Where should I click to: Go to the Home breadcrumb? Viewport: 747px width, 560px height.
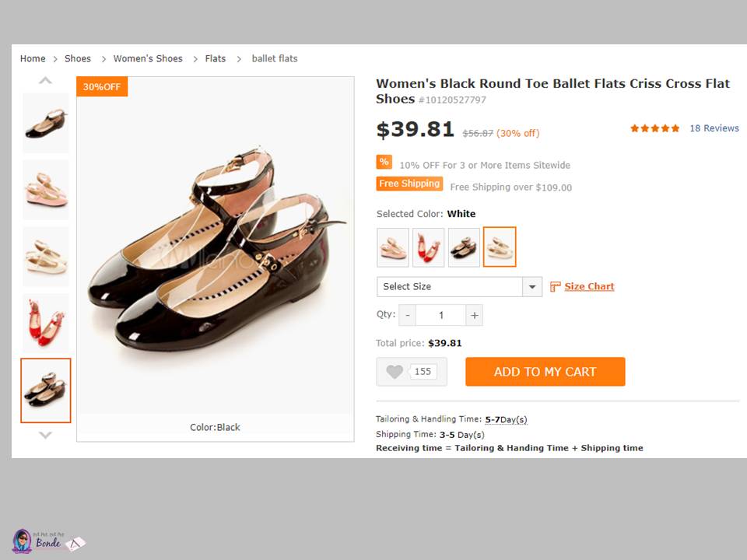point(33,59)
